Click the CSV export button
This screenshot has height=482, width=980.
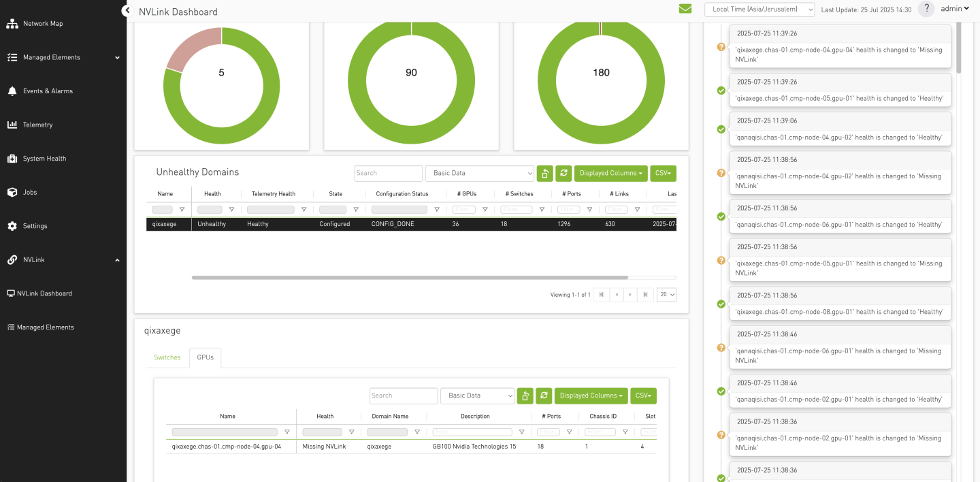(662, 173)
